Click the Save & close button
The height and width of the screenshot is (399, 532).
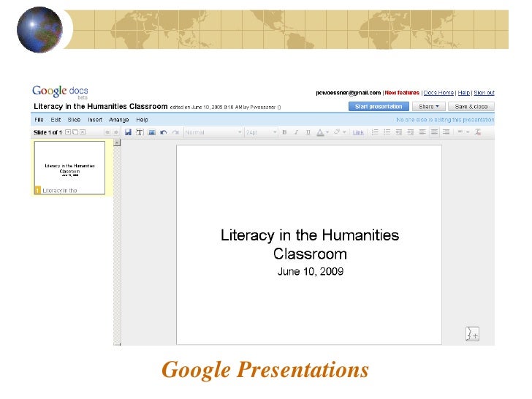[471, 107]
